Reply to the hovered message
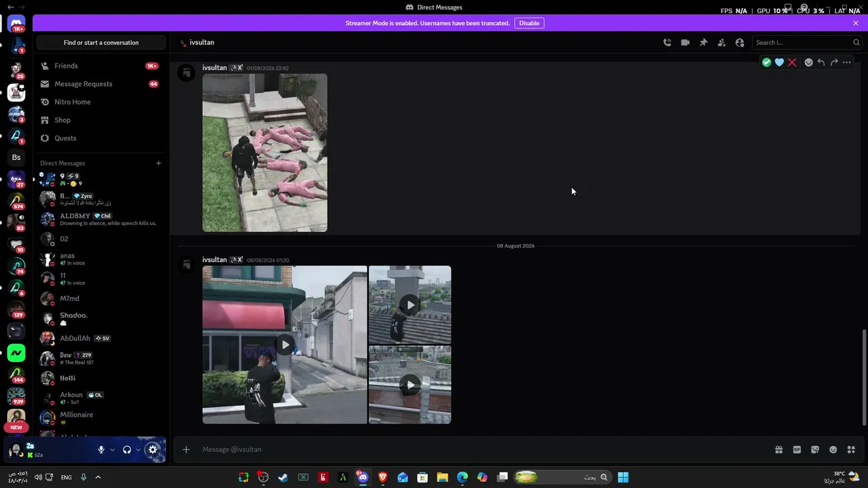 821,62
